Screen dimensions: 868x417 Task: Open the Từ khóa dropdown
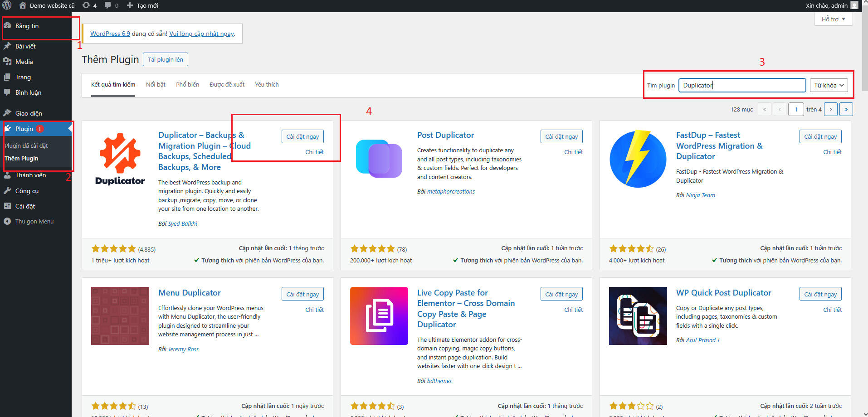(828, 85)
